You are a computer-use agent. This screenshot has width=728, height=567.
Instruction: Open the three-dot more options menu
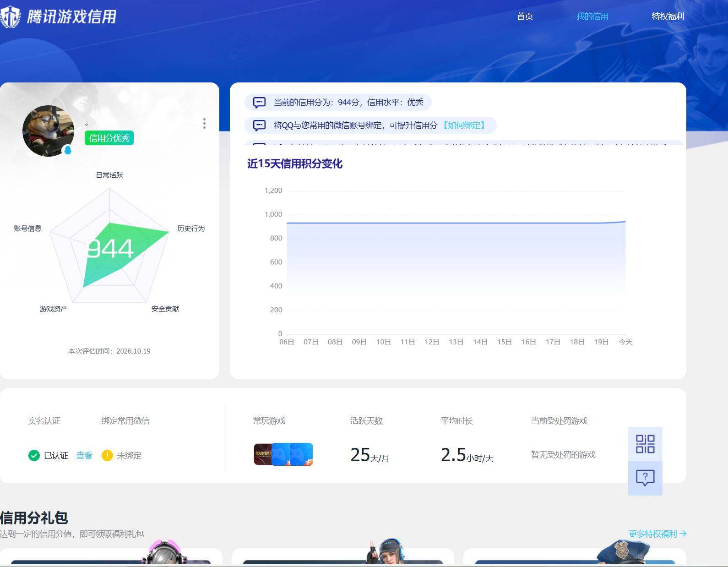pos(204,123)
